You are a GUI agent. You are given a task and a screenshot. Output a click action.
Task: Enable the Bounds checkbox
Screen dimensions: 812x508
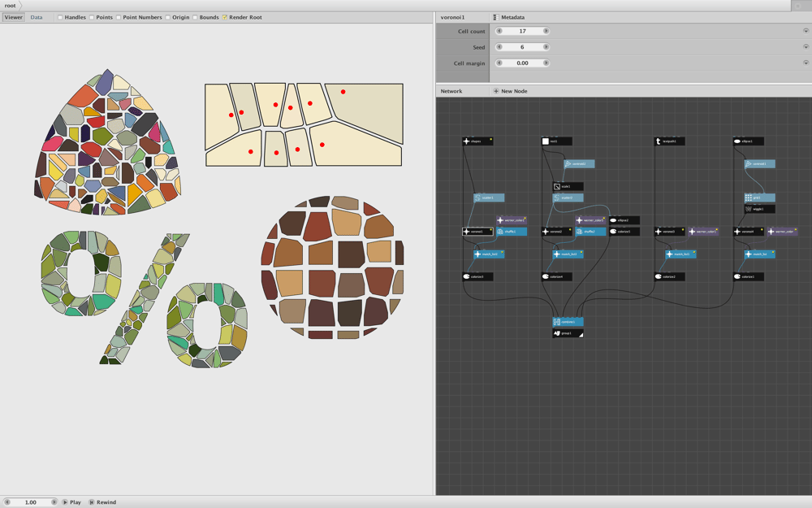coord(195,17)
